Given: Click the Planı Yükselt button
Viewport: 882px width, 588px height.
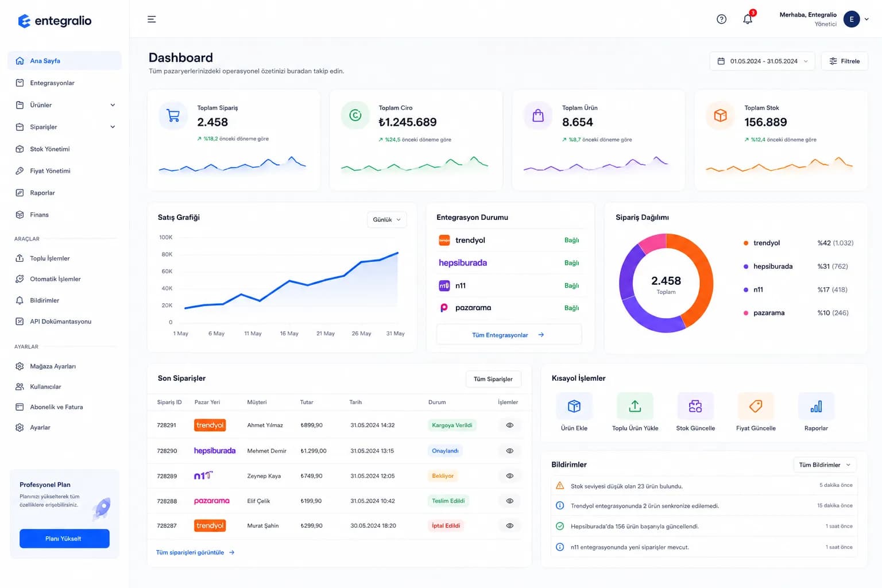Looking at the screenshot, I should (x=64, y=539).
